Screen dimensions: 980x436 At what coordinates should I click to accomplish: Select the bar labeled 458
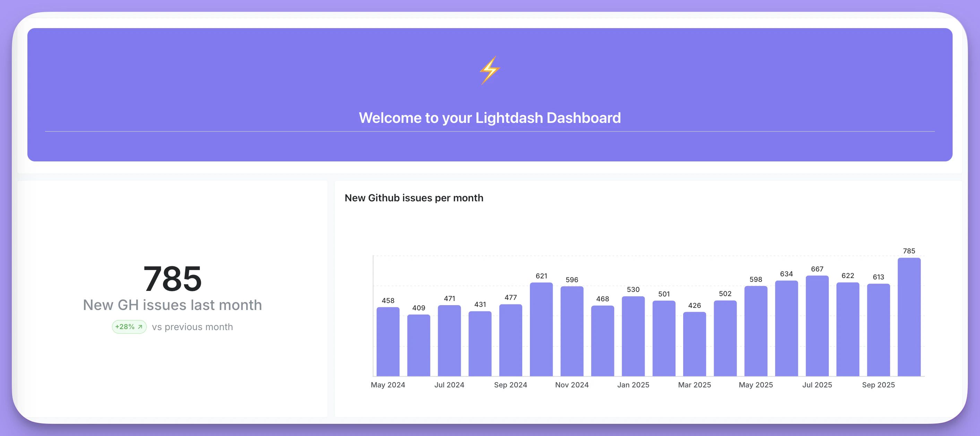click(388, 342)
